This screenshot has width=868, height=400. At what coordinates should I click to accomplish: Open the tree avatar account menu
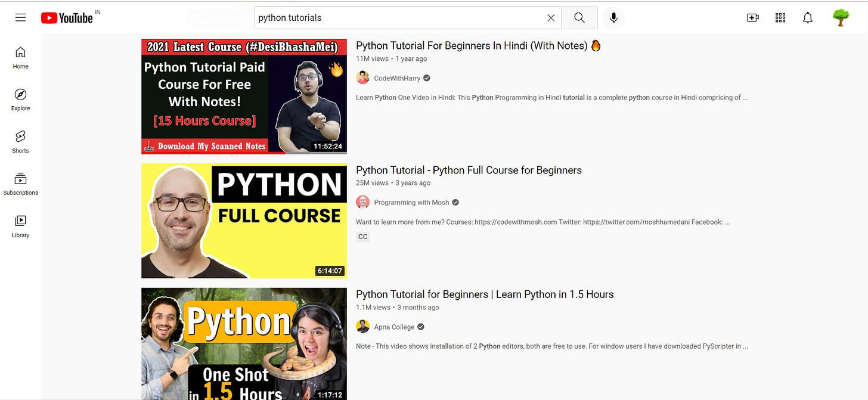point(841,18)
